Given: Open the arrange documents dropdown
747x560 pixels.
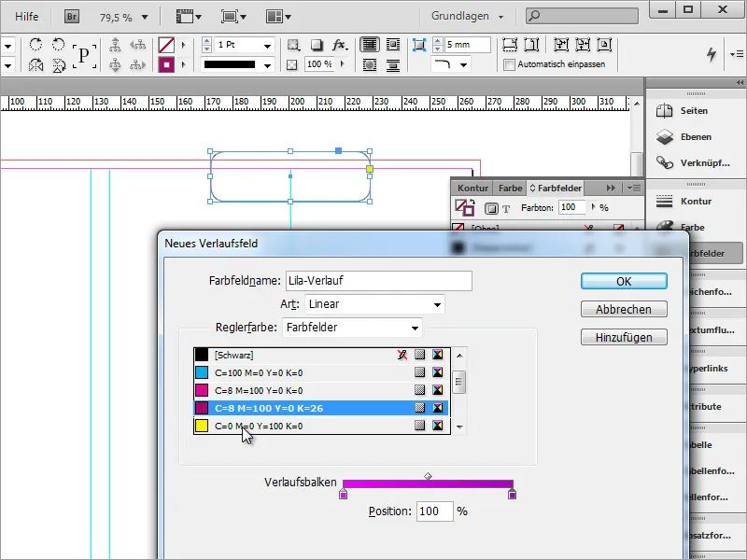Looking at the screenshot, I should point(278,17).
